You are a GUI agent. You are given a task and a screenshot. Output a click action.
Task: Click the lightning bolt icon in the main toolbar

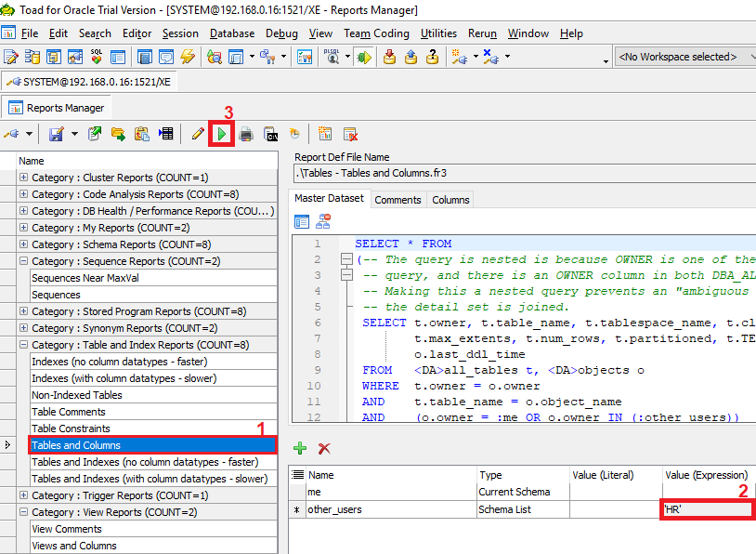tap(188, 57)
